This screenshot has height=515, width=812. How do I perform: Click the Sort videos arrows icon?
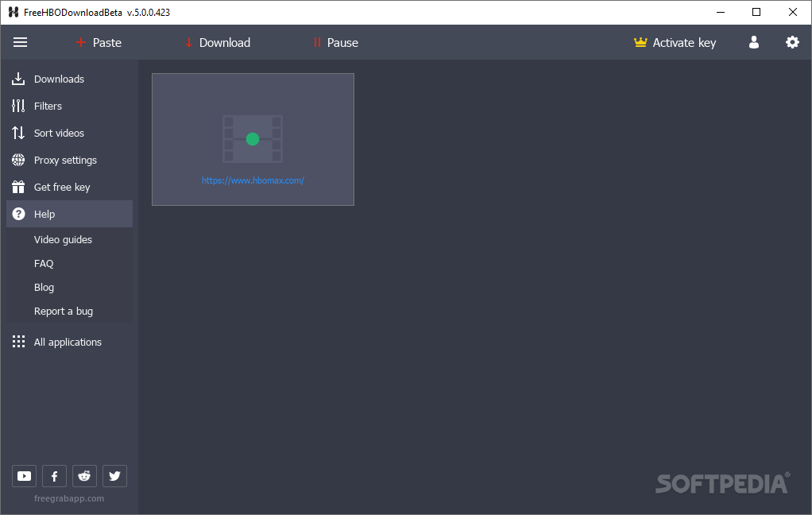18,133
